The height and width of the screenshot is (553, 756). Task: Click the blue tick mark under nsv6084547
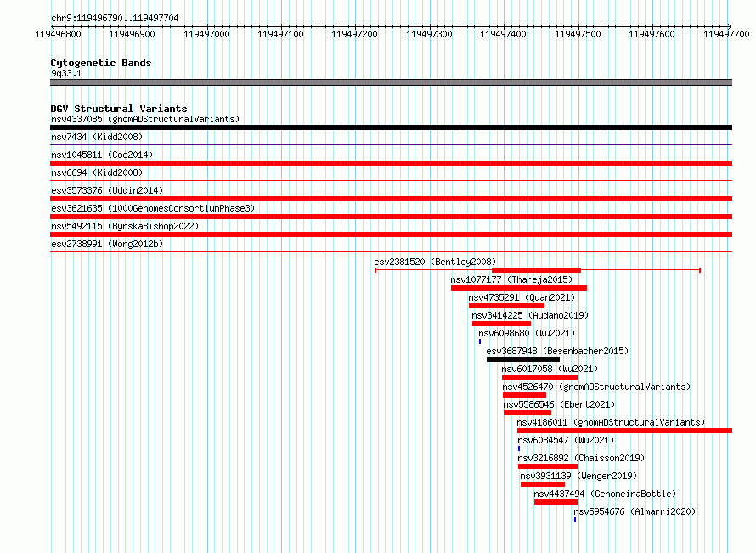(x=519, y=449)
